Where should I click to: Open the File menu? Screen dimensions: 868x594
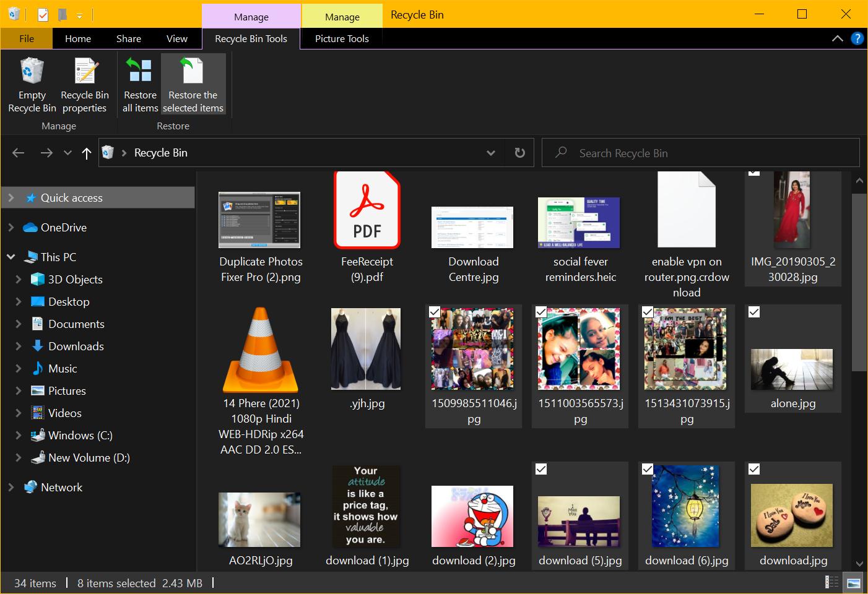click(26, 38)
